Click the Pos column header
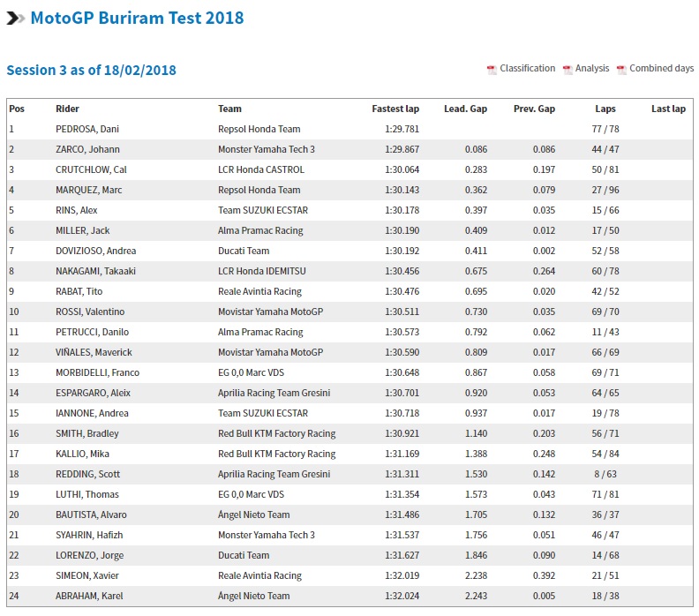 point(17,109)
